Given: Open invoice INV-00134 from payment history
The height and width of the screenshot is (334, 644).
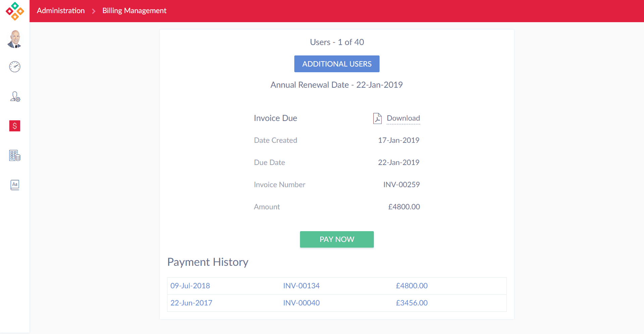Looking at the screenshot, I should point(301,286).
